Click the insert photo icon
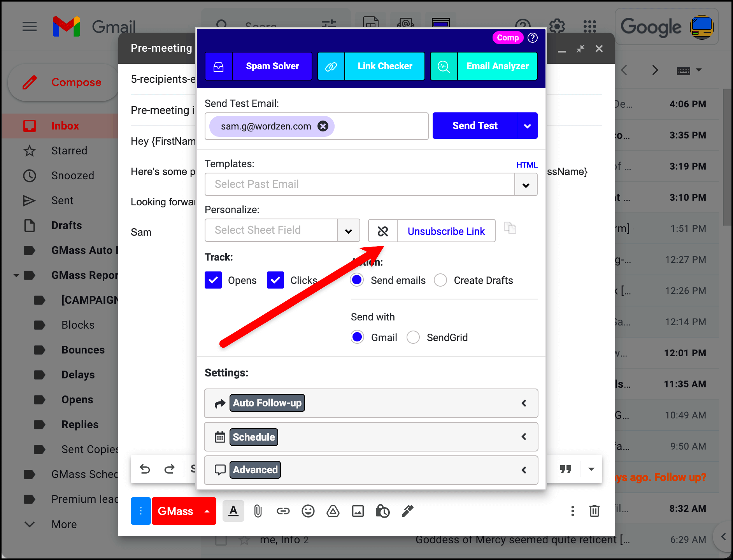Screen dimensions: 733x560 (x=358, y=511)
